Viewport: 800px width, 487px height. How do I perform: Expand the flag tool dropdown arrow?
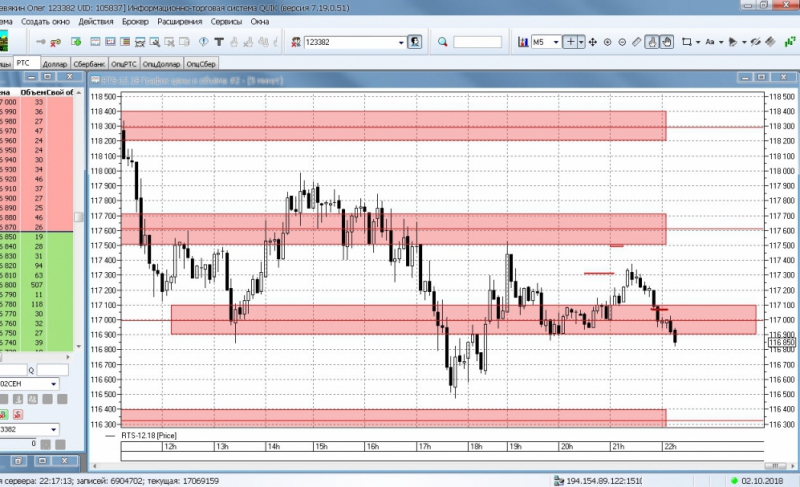click(x=744, y=42)
